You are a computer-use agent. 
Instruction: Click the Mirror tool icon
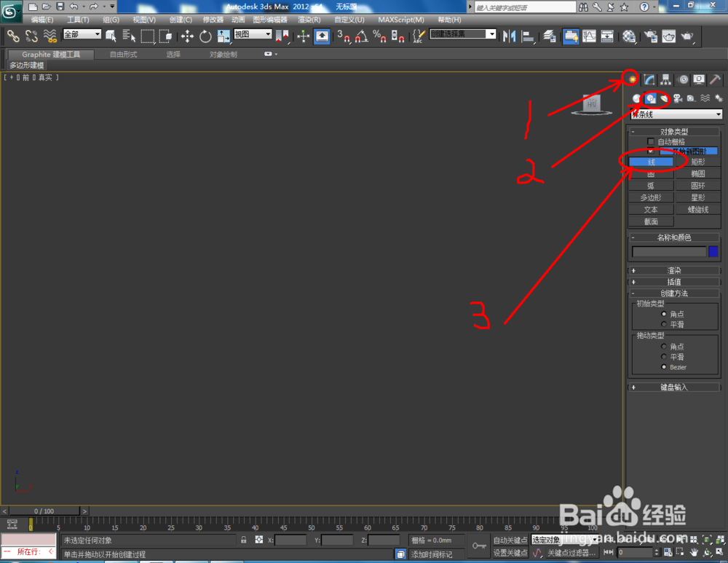[509, 36]
